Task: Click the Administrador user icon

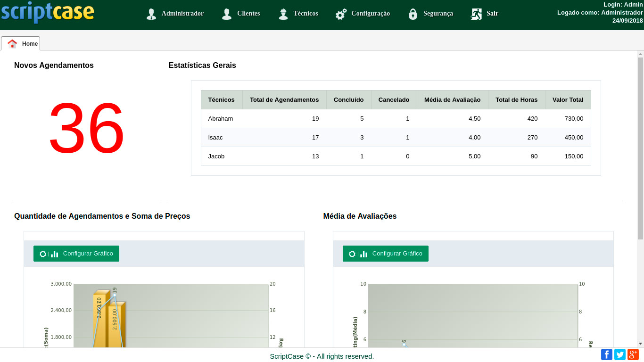Action: (x=151, y=14)
